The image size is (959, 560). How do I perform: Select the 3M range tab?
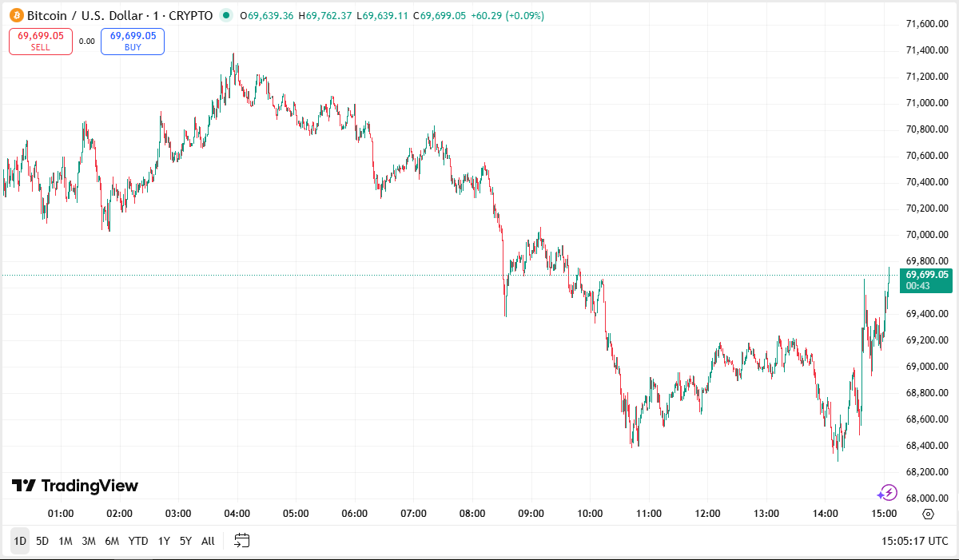coord(89,541)
